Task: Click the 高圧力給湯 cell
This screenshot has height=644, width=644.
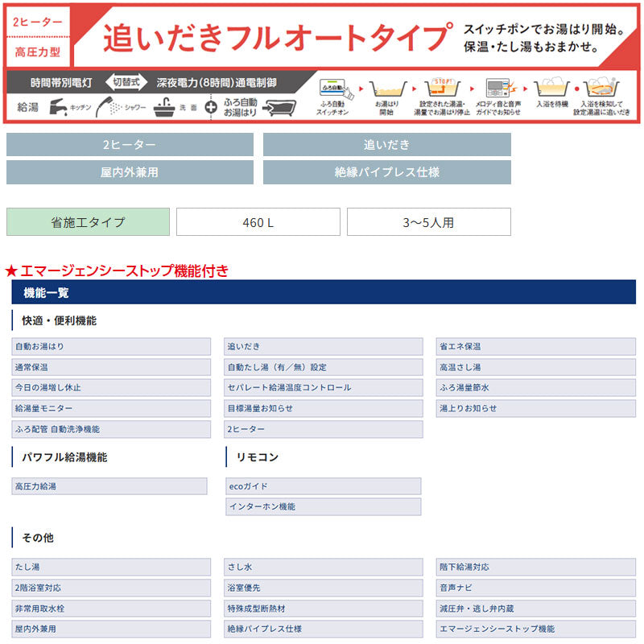Action: (x=109, y=486)
